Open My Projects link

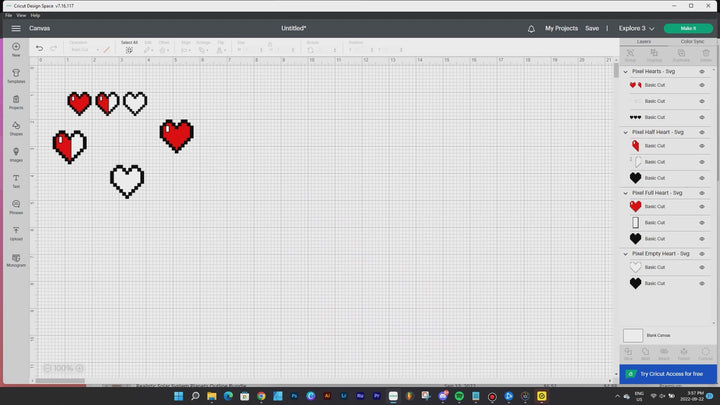click(561, 29)
